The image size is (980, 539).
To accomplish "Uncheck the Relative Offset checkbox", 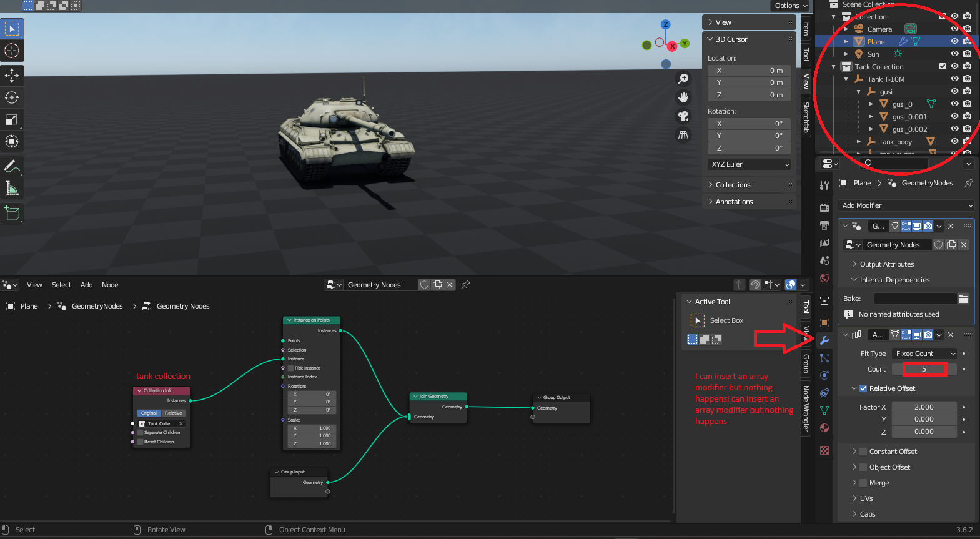I will pyautogui.click(x=863, y=388).
